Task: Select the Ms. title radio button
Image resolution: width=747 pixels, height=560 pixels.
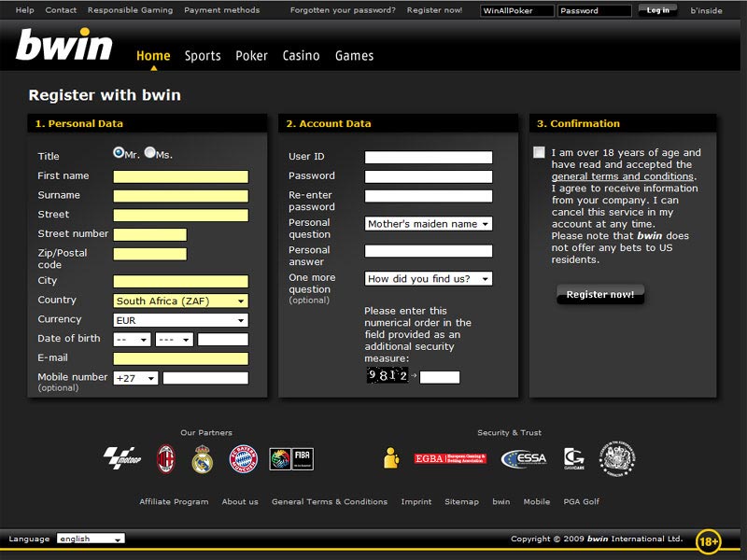Action: click(150, 152)
